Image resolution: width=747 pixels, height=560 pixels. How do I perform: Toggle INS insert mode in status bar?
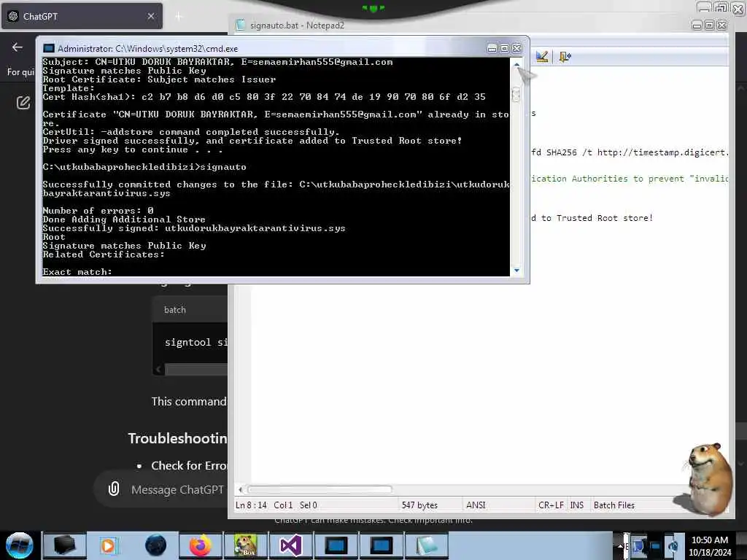576,505
